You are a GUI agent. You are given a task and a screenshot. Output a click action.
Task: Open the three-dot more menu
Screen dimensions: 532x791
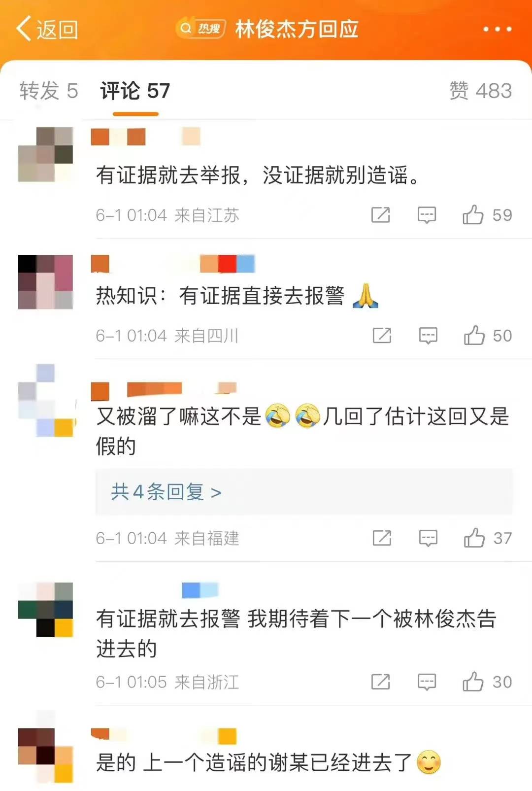(x=497, y=30)
